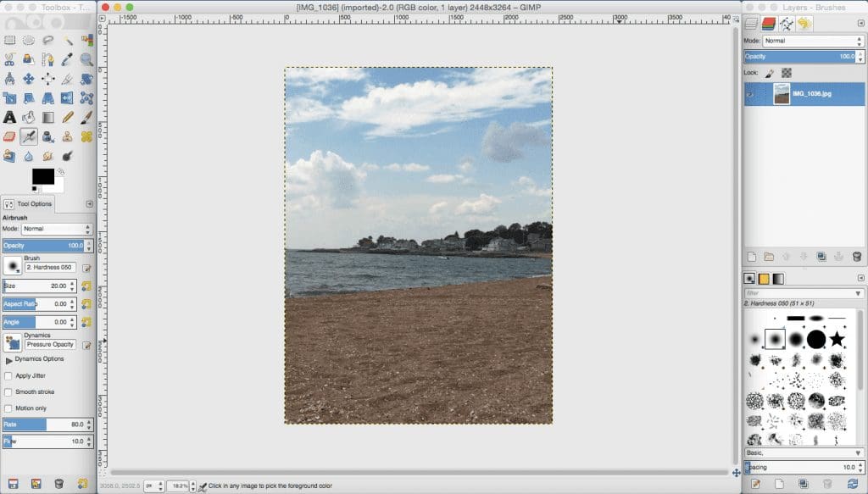Image resolution: width=868 pixels, height=494 pixels.
Task: Select the Rotate tool
Action: pos(87,79)
